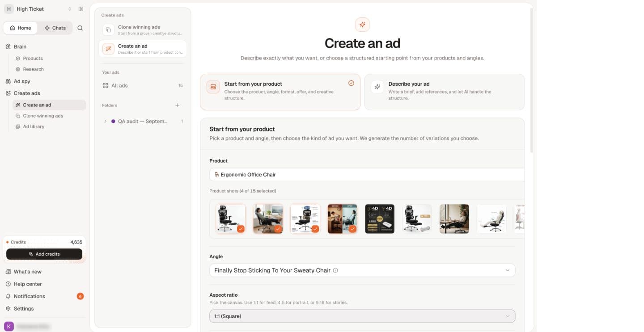The height and width of the screenshot is (332, 644).
Task: Choose the Clone winning ads card icon
Action: click(108, 30)
